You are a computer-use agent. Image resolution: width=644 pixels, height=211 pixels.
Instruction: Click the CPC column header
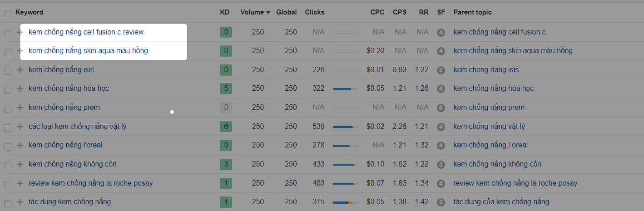tap(377, 12)
